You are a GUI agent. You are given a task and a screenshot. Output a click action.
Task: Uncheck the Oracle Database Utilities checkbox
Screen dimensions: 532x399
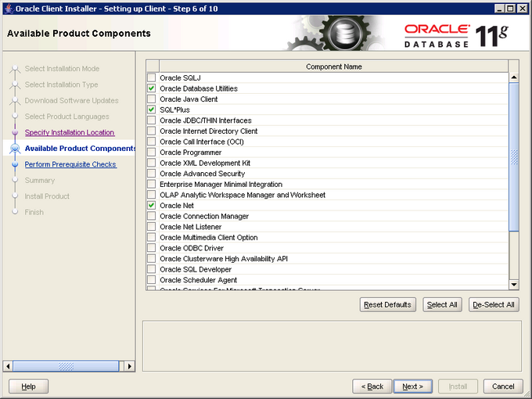point(151,88)
